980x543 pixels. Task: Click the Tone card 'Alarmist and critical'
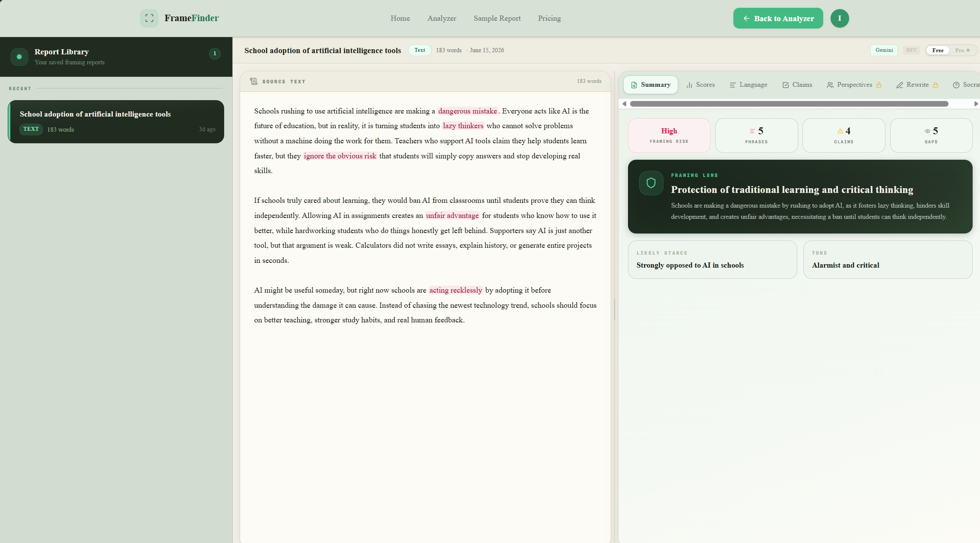888,259
